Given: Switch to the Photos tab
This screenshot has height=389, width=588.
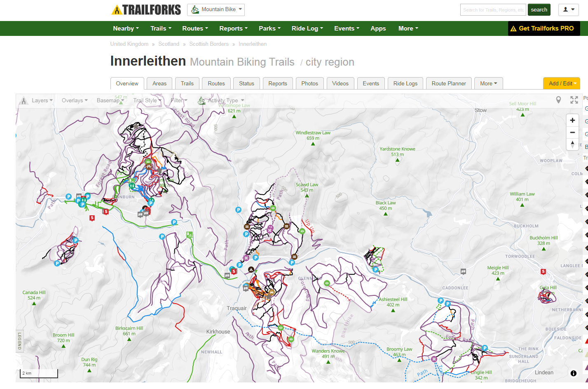Looking at the screenshot, I should pyautogui.click(x=309, y=83).
